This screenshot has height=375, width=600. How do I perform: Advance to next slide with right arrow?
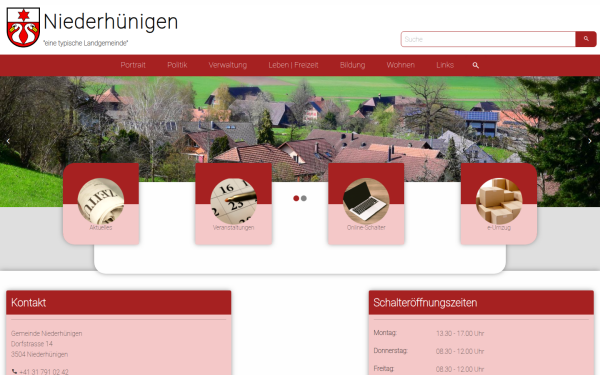click(x=590, y=141)
